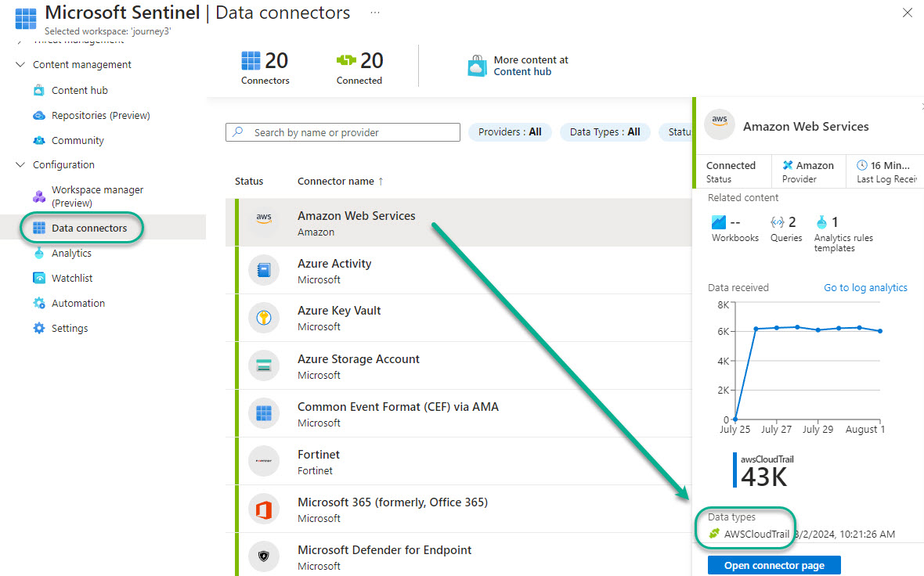This screenshot has height=576, width=924.
Task: Click the Repositories cloud icon
Action: click(39, 116)
